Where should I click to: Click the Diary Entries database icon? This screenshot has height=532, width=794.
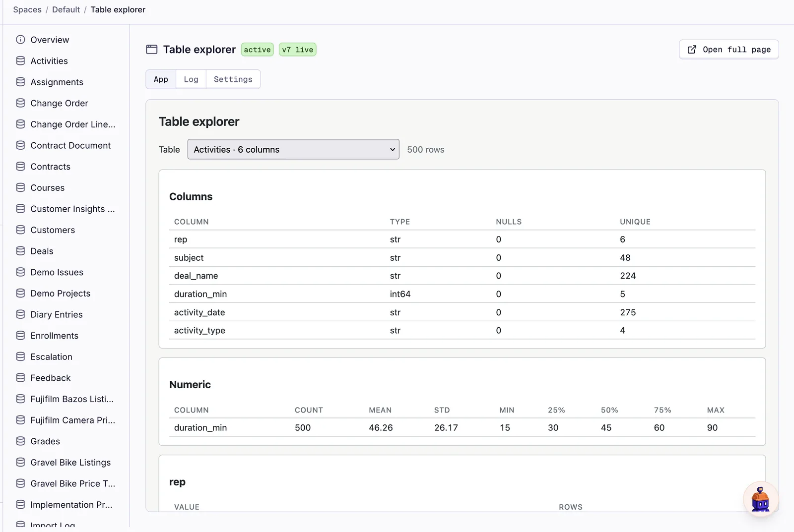[20, 314]
